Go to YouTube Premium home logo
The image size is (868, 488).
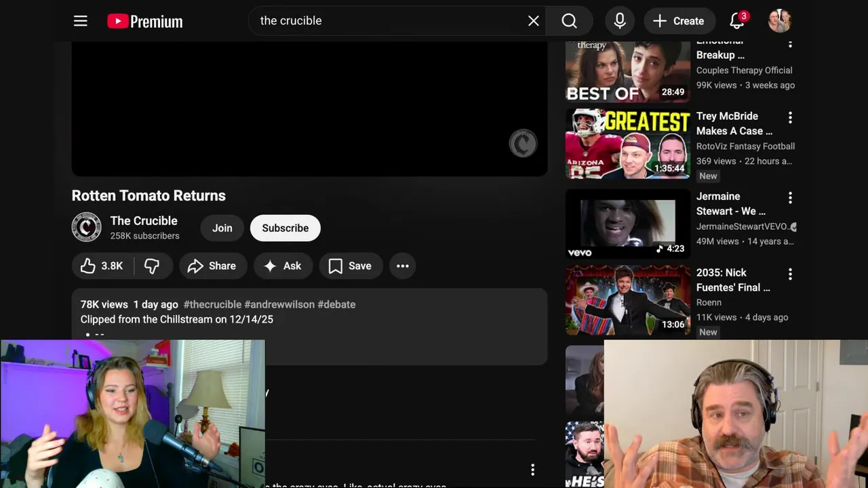145,21
